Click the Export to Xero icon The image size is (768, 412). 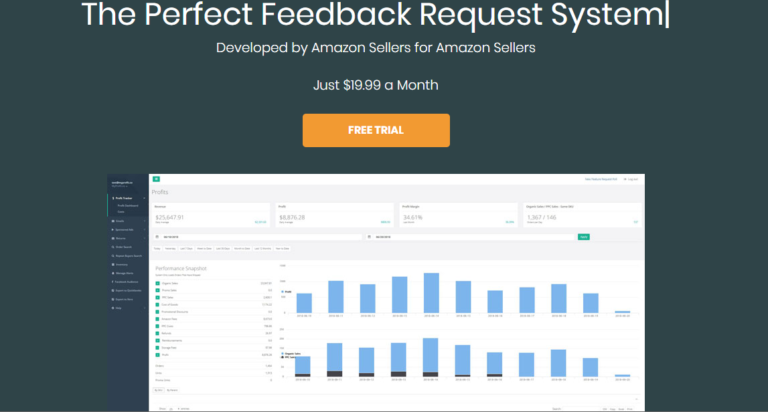coord(113,299)
